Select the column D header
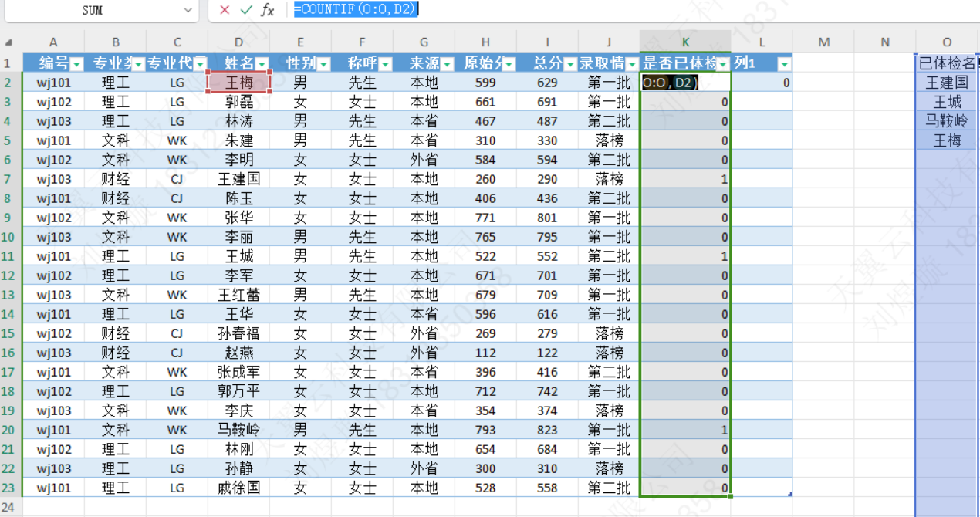Screen dimensions: 980x517 238,42
